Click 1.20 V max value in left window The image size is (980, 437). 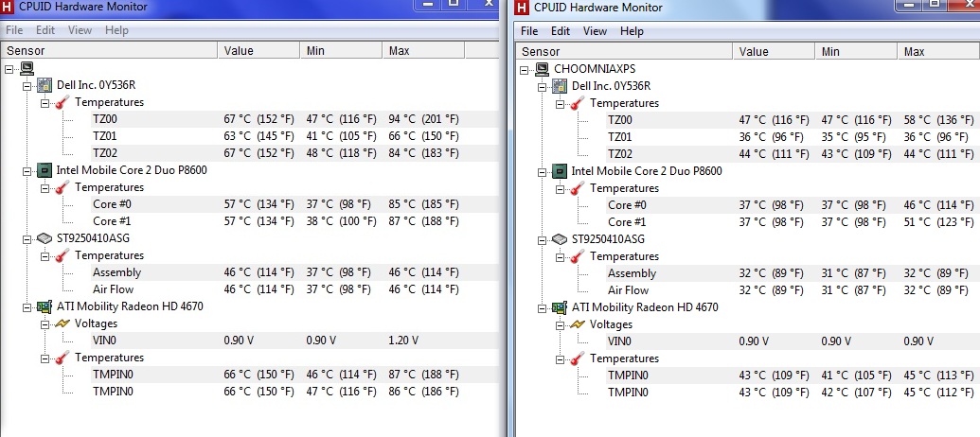403,341
